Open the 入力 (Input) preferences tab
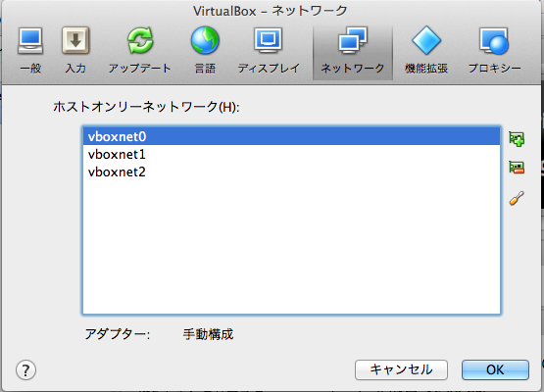Image resolution: width=544 pixels, height=392 pixels. (x=75, y=51)
